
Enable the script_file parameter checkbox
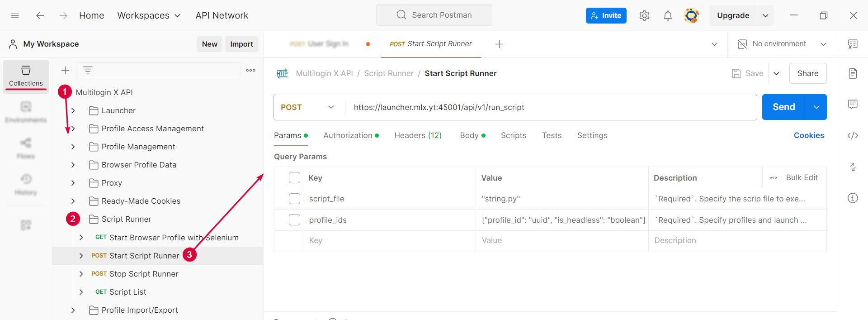coord(294,199)
